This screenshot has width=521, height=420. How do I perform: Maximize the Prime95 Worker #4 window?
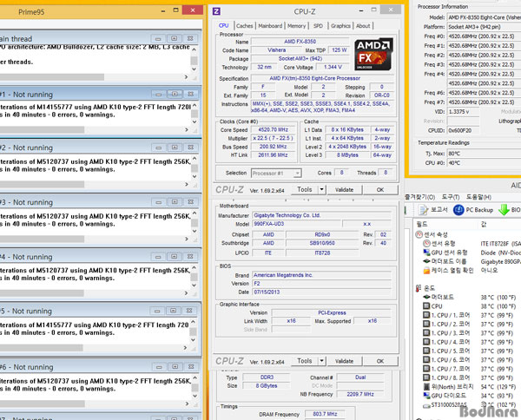[174, 257]
